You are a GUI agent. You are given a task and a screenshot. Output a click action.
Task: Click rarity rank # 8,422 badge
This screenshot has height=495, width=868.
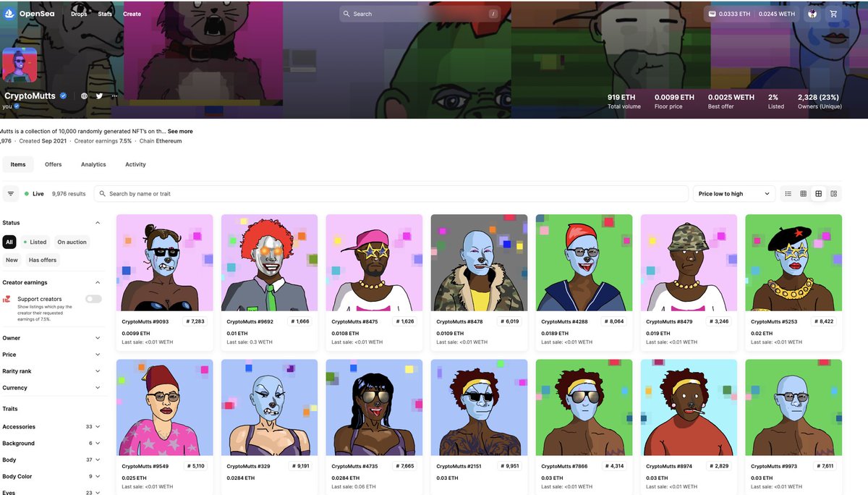(824, 321)
